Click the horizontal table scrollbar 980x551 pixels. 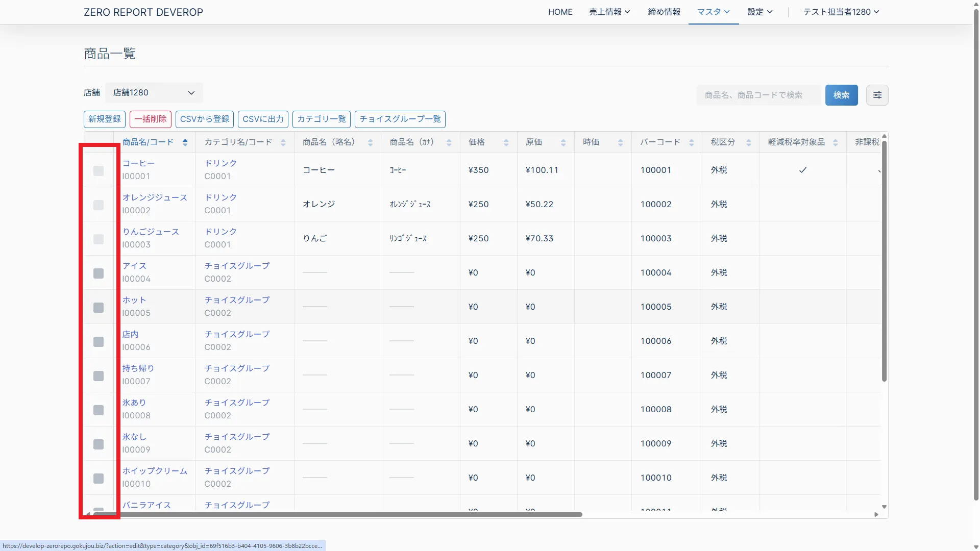coord(337,514)
